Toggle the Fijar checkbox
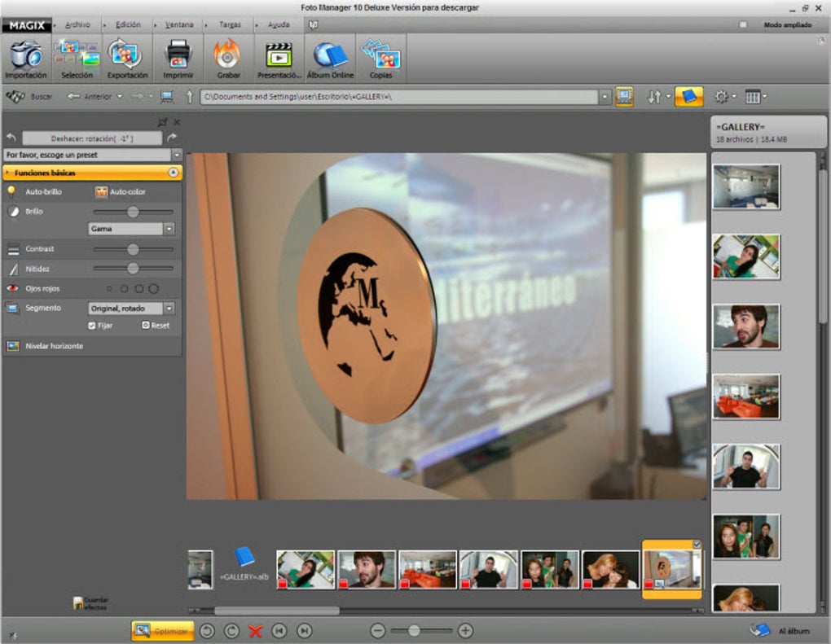831x644 pixels. click(92, 326)
